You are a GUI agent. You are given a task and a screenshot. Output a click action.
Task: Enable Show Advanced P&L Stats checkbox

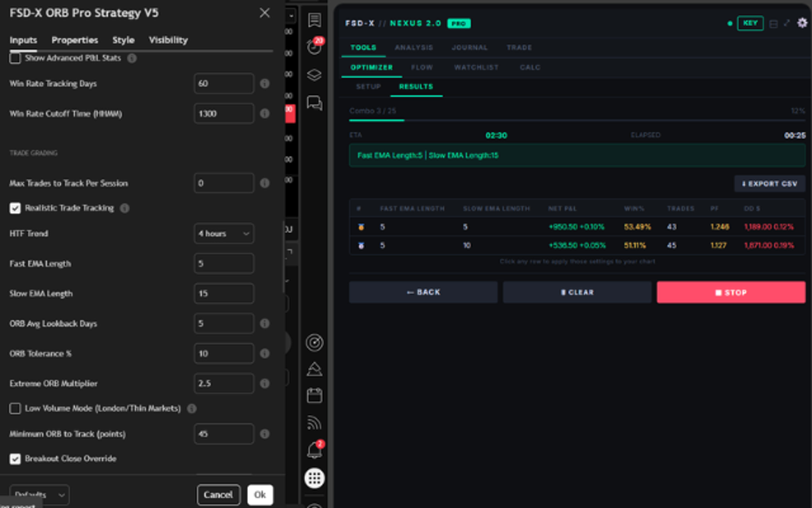coord(15,58)
